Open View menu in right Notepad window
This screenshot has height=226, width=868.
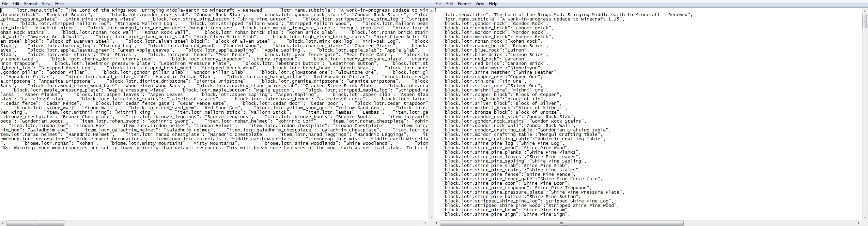point(480,4)
